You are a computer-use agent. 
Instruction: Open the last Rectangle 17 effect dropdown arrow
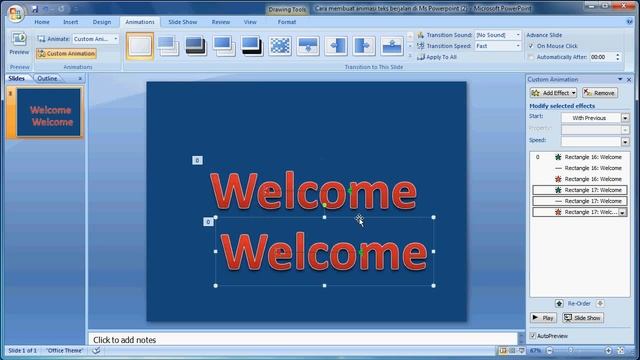point(622,212)
